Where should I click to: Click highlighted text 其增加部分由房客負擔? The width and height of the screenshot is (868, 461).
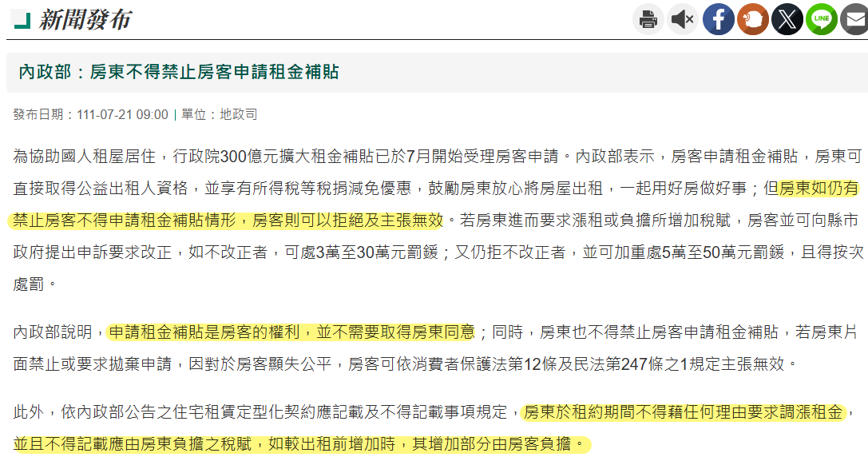pos(492,444)
